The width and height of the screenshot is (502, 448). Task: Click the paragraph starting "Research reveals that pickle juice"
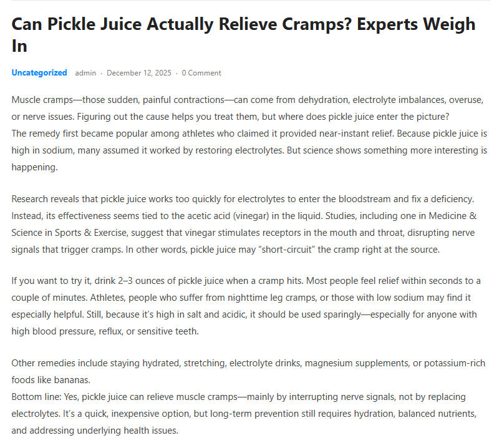(x=243, y=215)
